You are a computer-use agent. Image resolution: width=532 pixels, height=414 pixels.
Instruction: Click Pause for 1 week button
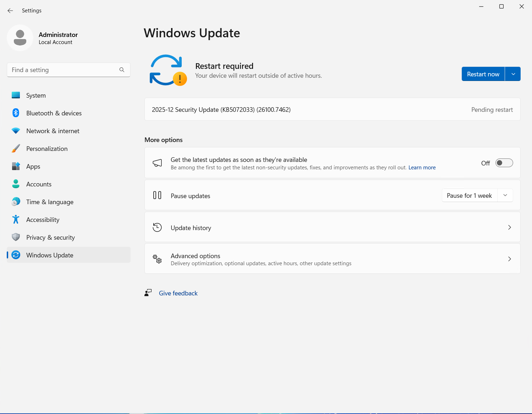470,195
